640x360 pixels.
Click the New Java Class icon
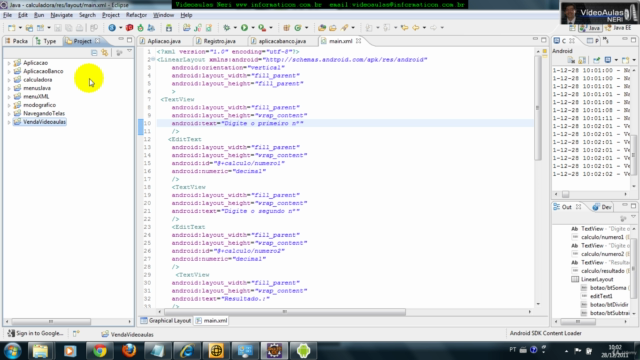point(298,28)
